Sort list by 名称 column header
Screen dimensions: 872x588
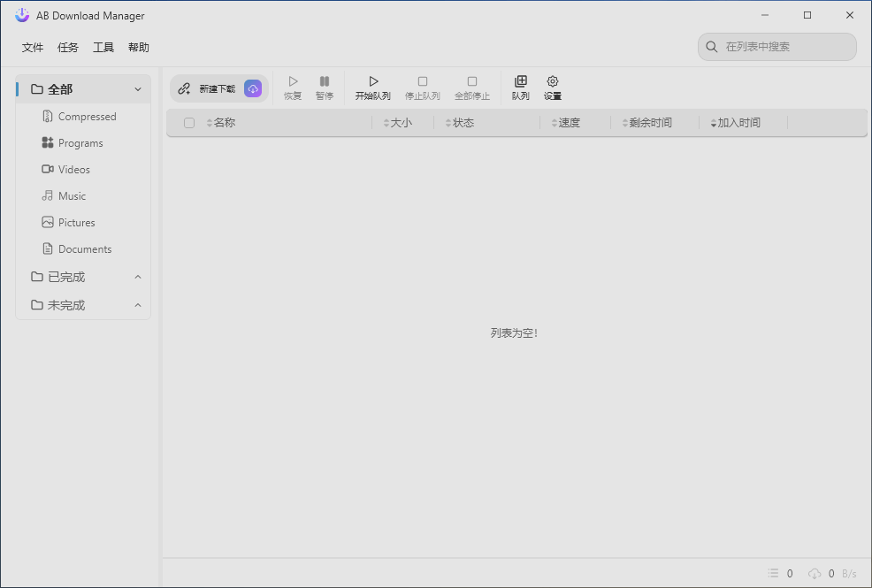tap(225, 123)
